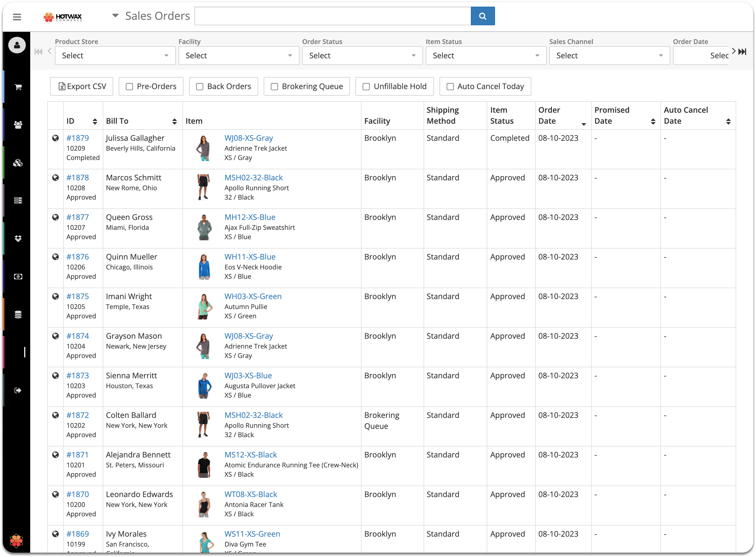Screen dimensions: 756x557
Task: Click the Export CSV button
Action: point(82,87)
